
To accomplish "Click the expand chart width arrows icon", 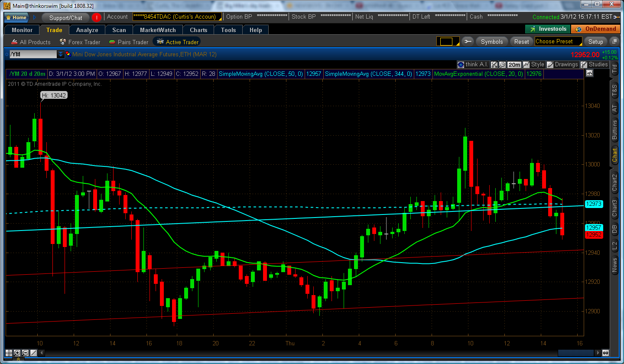I will click(605, 353).
